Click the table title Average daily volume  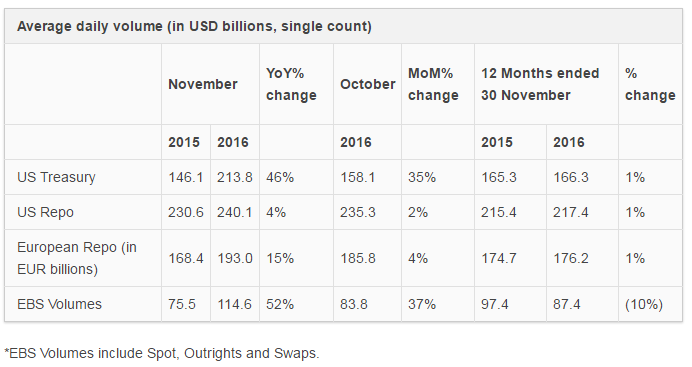click(x=194, y=26)
